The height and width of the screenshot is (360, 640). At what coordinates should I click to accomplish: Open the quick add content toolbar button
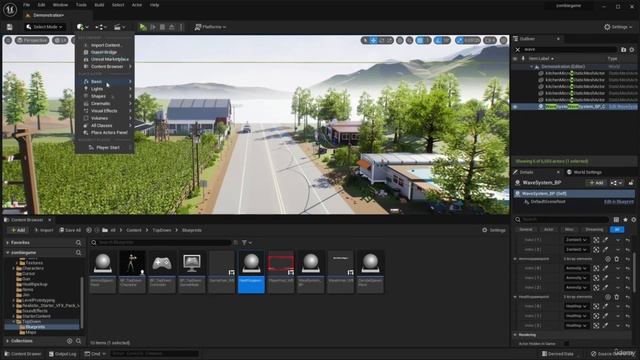click(82, 27)
